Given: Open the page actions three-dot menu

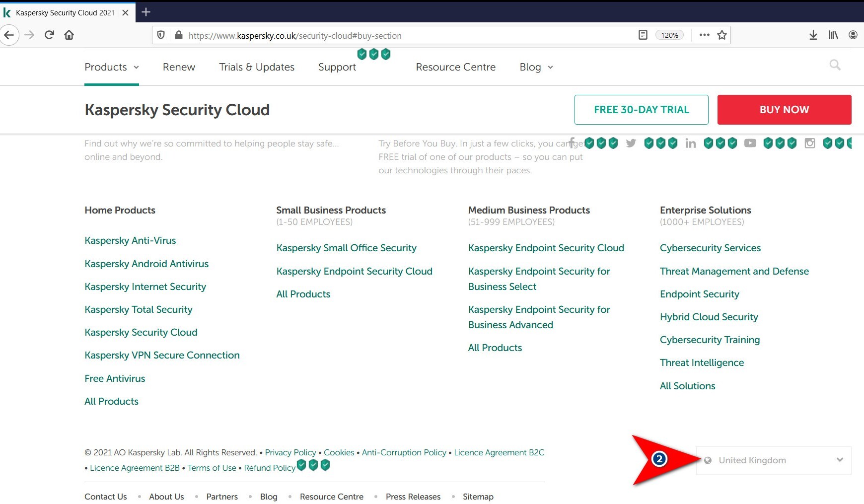Looking at the screenshot, I should coord(704,35).
